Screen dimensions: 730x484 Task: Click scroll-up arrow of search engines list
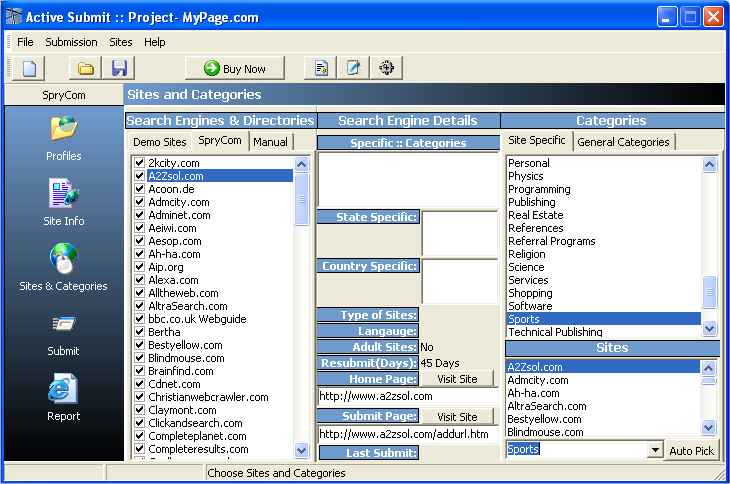(302, 164)
